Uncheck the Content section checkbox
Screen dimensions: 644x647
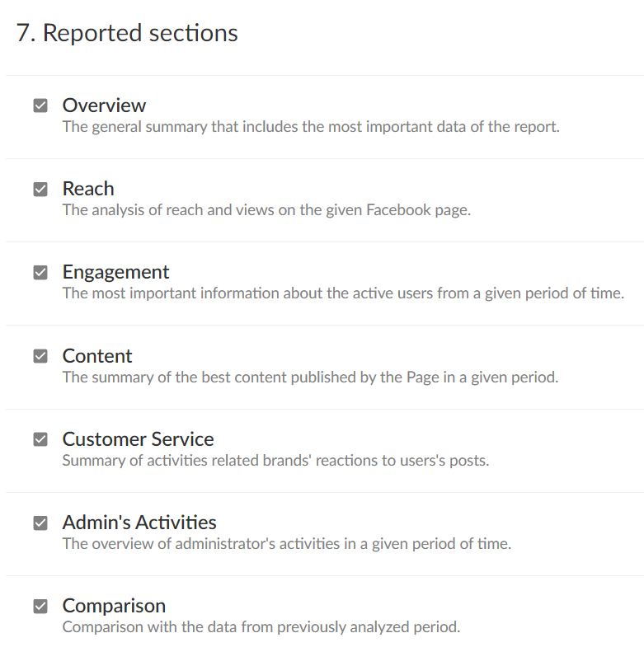click(x=40, y=356)
